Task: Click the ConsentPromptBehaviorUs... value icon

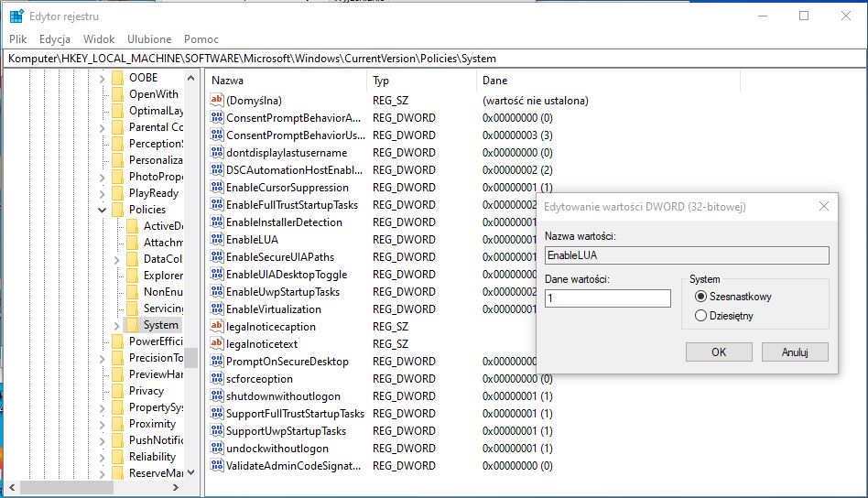Action: [217, 135]
